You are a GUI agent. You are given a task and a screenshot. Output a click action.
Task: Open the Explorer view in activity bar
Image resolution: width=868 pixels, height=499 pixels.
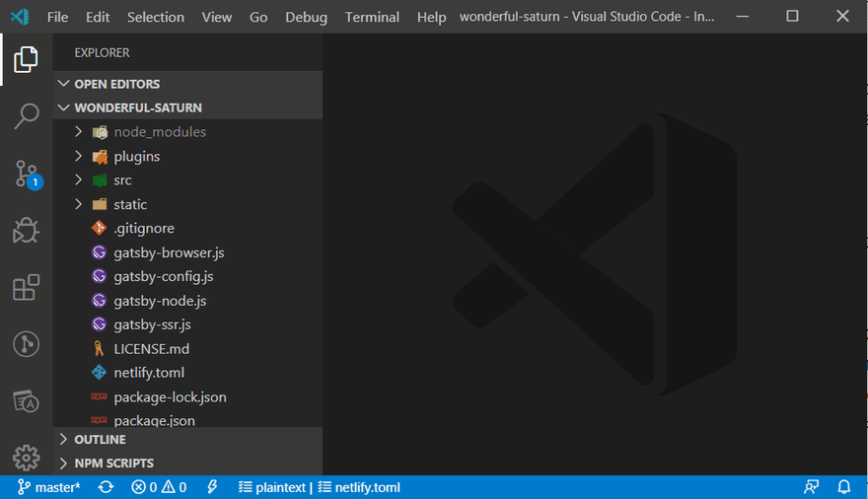click(x=26, y=59)
